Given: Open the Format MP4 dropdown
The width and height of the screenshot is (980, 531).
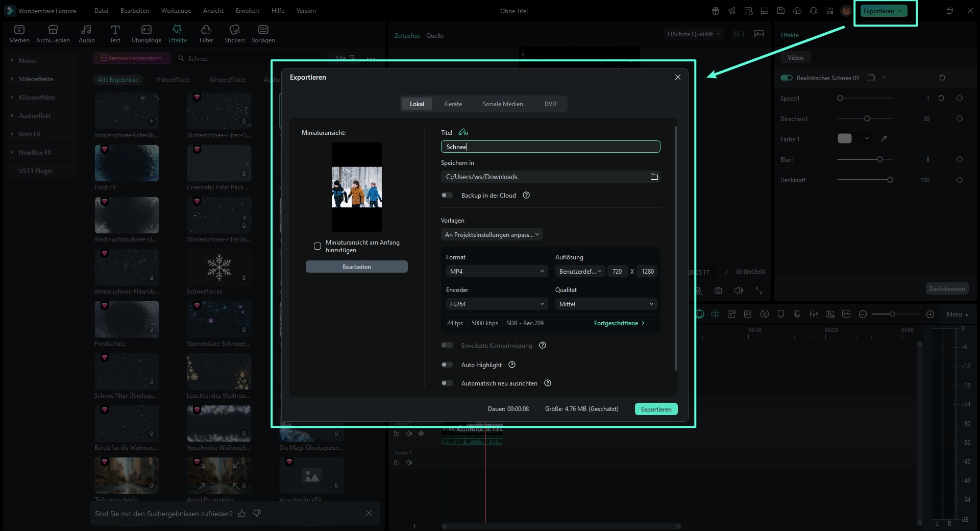Looking at the screenshot, I should click(x=497, y=271).
